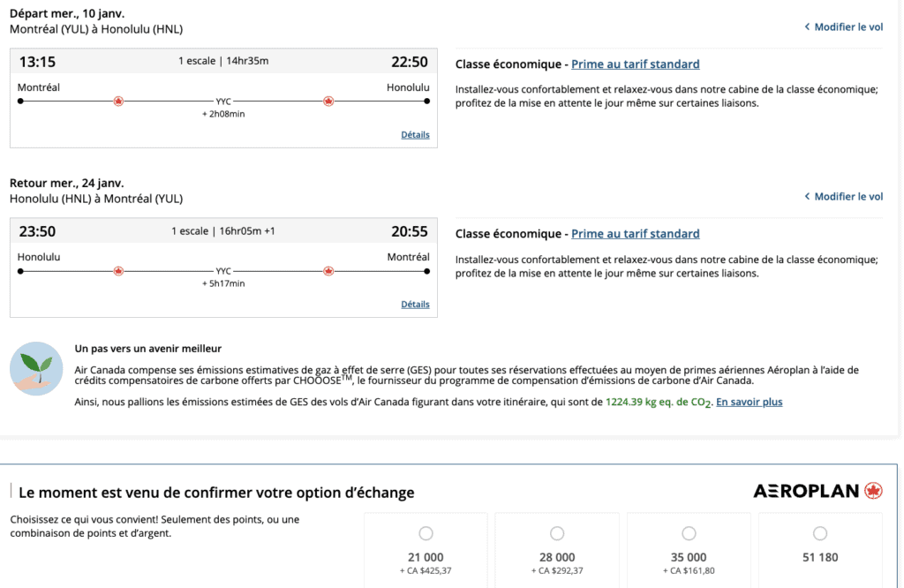
Task: Click first Air Canada leaf icon on return flight
Action: (x=118, y=271)
